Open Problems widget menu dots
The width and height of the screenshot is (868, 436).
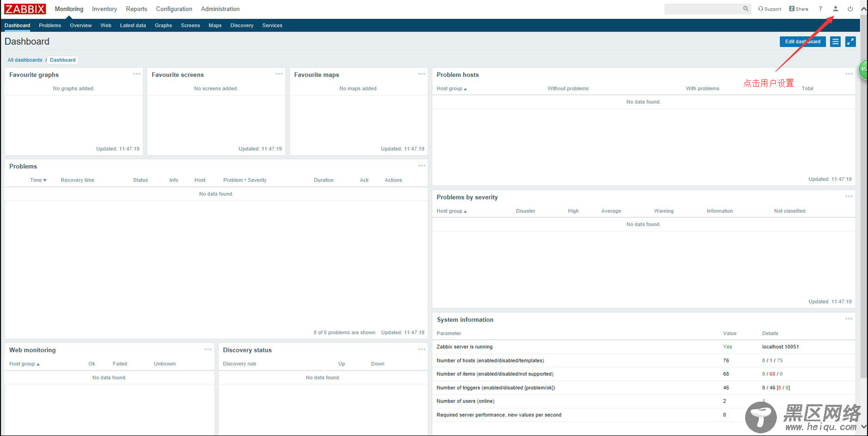point(422,166)
